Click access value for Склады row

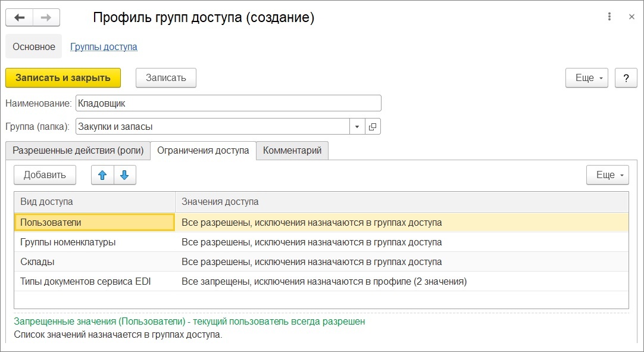point(402,262)
